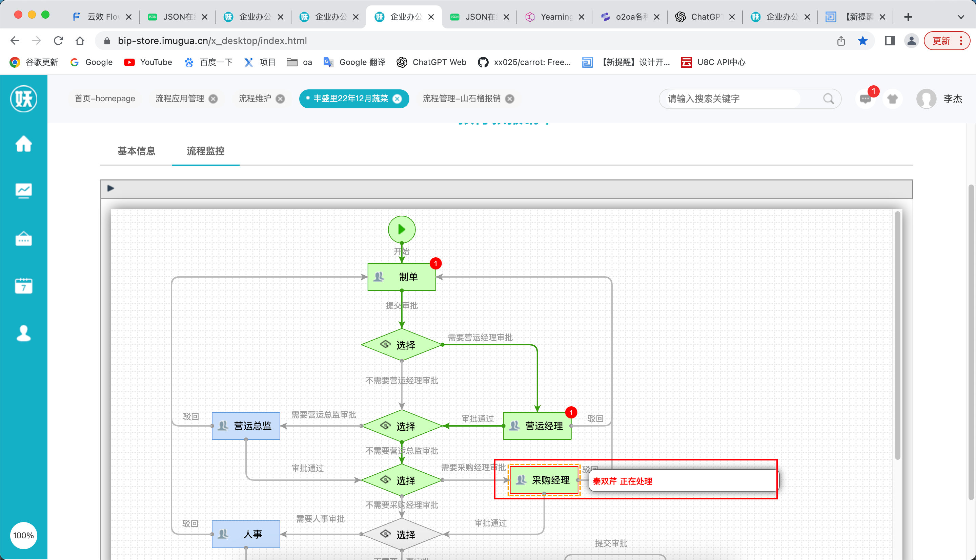Click the green start node
The image size is (976, 560).
(x=401, y=230)
